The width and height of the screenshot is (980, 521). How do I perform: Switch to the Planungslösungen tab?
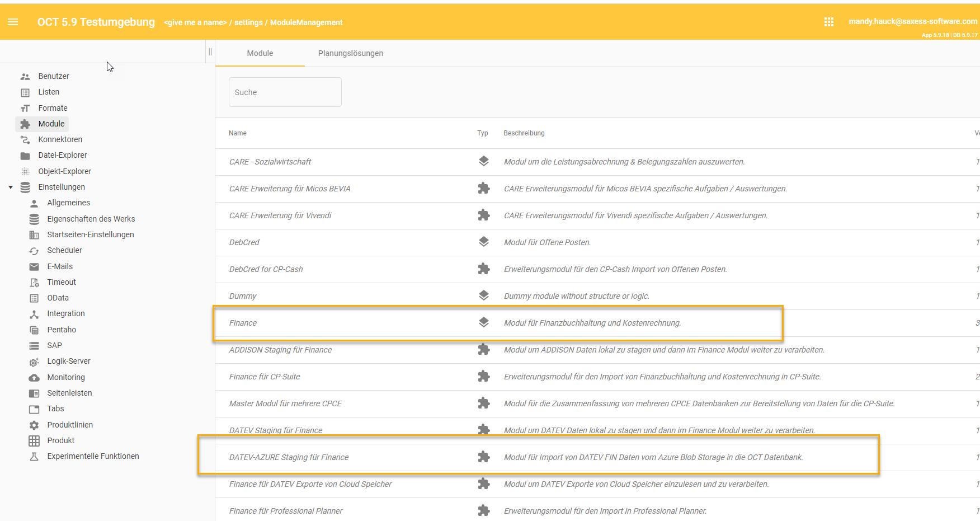tap(351, 53)
